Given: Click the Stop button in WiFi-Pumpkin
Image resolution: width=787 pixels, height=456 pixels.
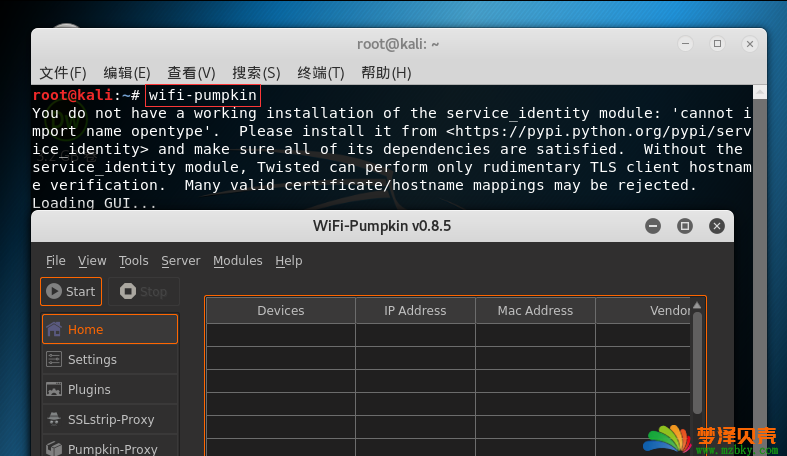Looking at the screenshot, I should (x=144, y=291).
